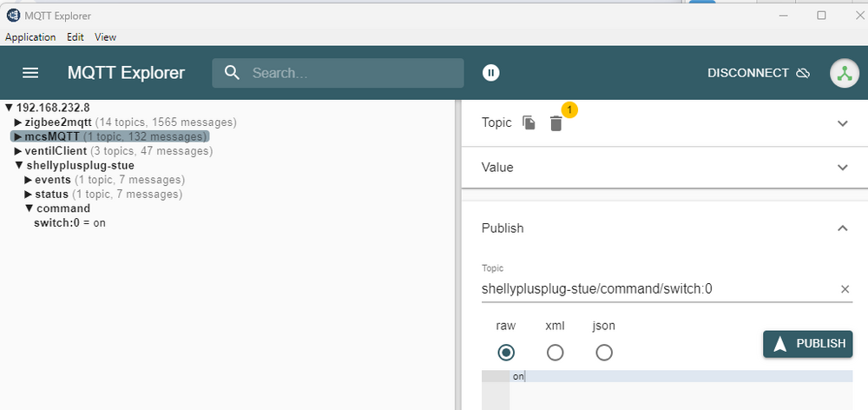Click the green connection avatar icon
868x410 pixels.
843,73
